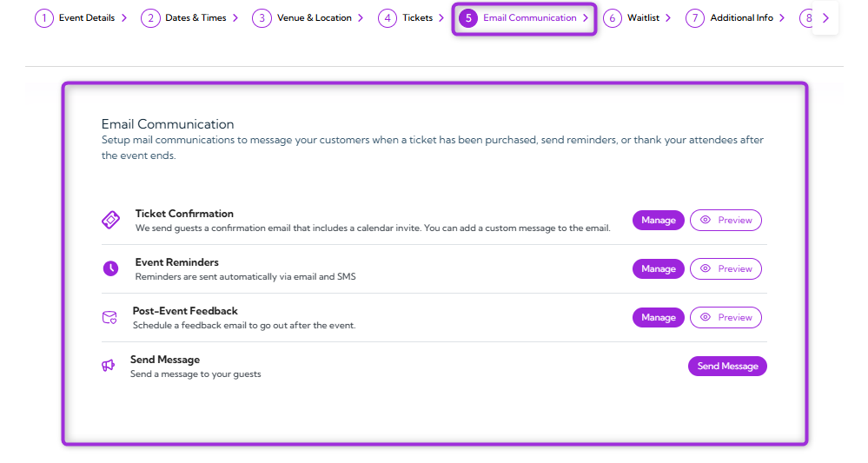Click the chevron after Tickets

[441, 18]
